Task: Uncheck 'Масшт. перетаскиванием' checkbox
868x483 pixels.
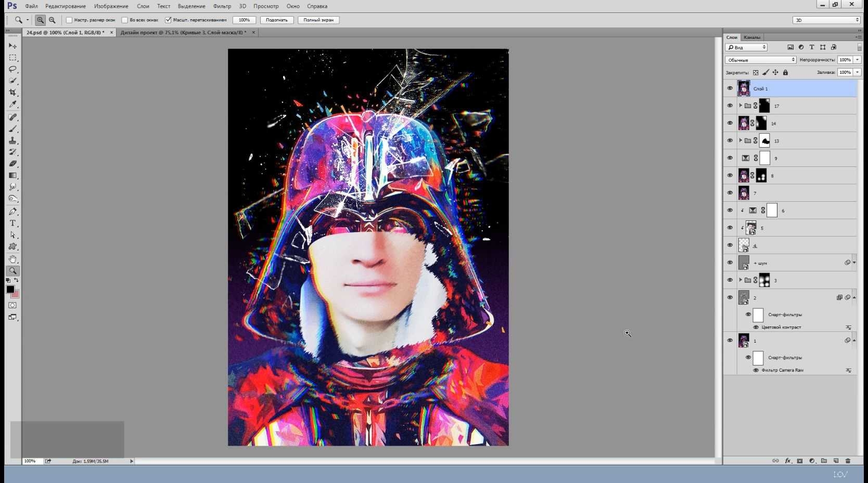Action: pos(168,20)
